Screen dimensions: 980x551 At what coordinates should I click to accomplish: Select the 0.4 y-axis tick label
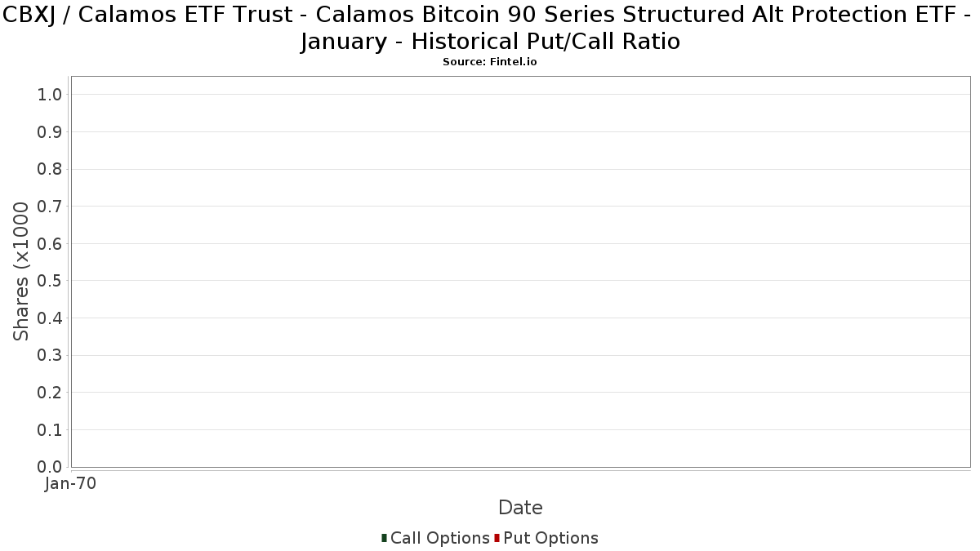click(x=50, y=318)
